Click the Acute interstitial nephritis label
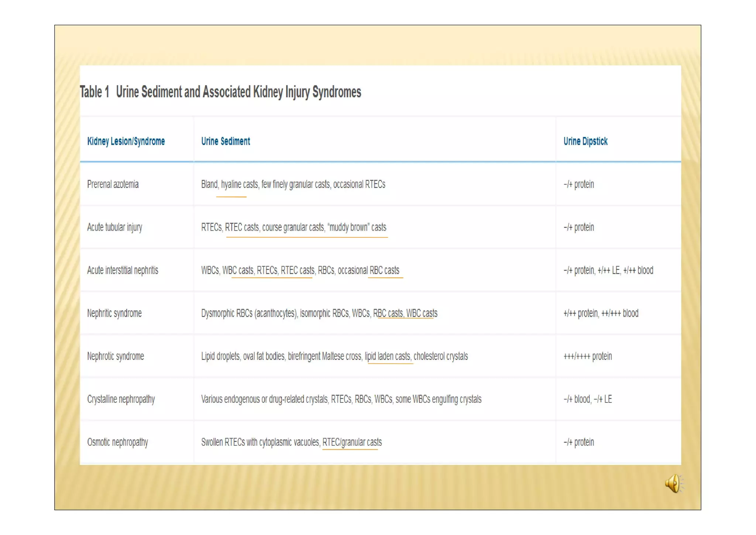Image resolution: width=756 pixels, height=535 pixels. pos(123,270)
